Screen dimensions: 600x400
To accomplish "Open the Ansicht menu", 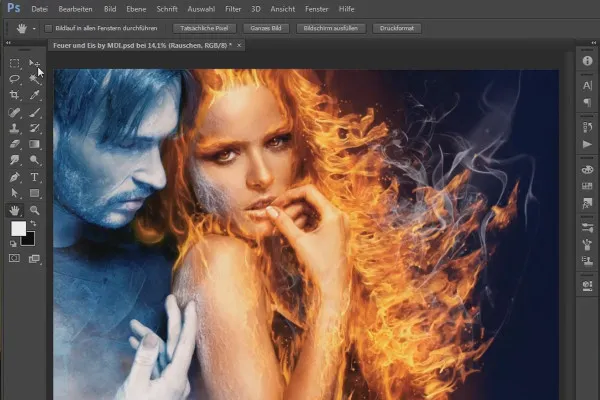I will [283, 9].
